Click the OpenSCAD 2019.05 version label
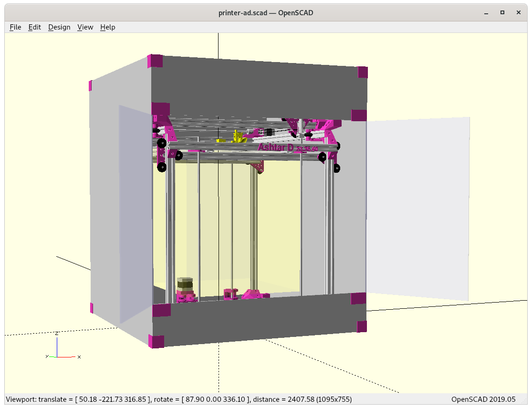532x409 pixels. (x=483, y=399)
